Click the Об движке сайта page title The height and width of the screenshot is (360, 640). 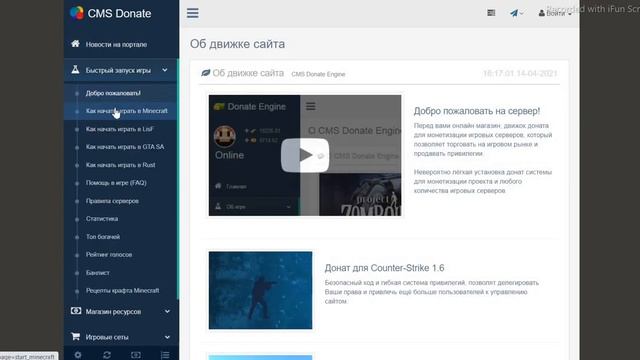238,44
